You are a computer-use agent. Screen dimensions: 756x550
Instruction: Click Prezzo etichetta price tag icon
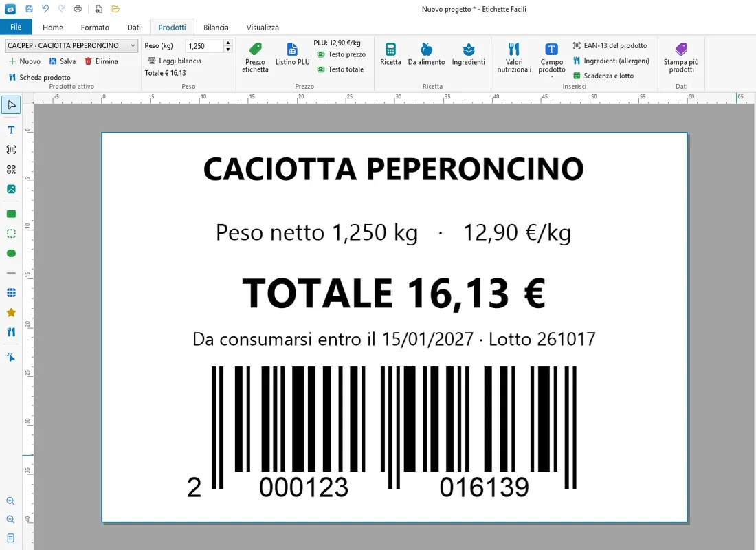(255, 58)
